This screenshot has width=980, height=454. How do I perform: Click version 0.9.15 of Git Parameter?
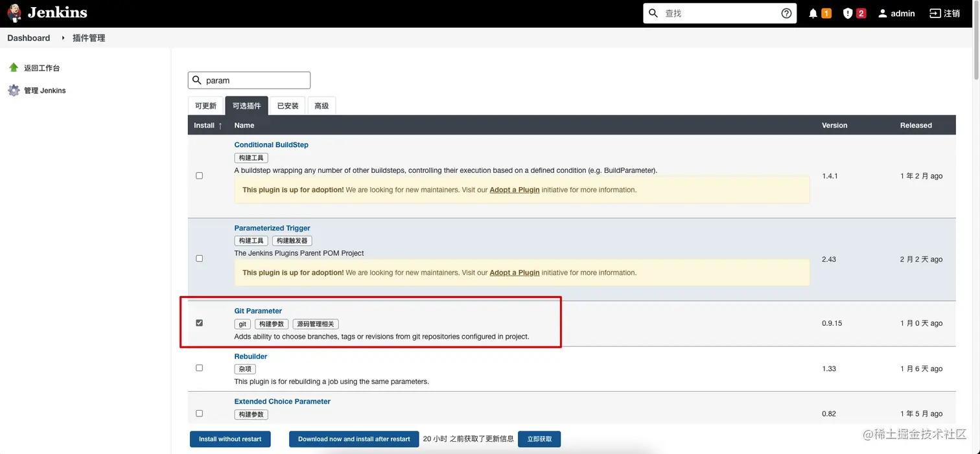[832, 323]
